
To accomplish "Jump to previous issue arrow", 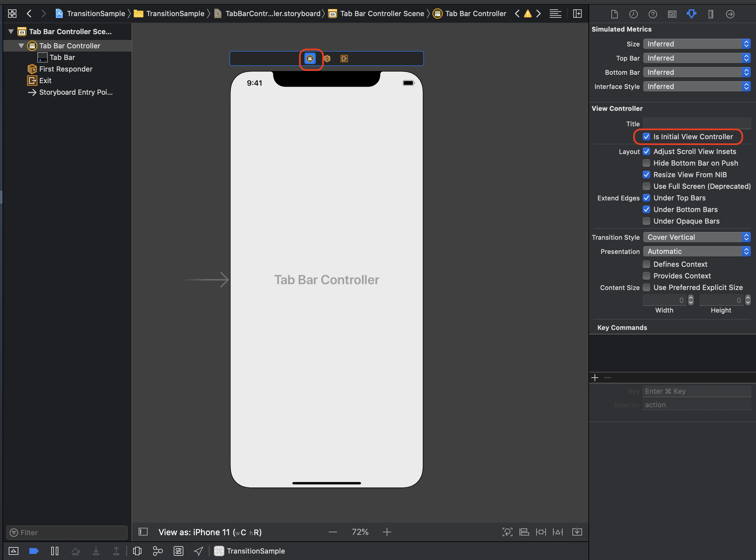I will [x=517, y=14].
